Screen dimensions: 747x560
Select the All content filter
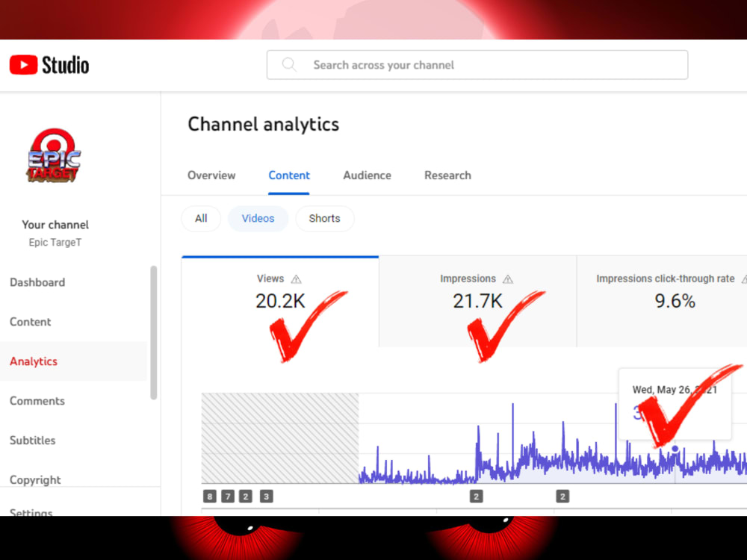200,218
